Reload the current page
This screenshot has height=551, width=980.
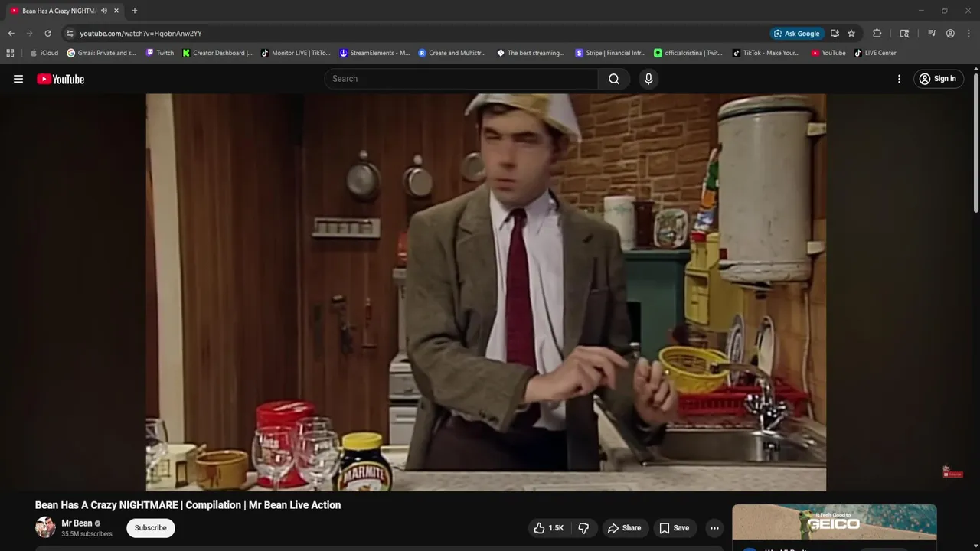(x=47, y=34)
